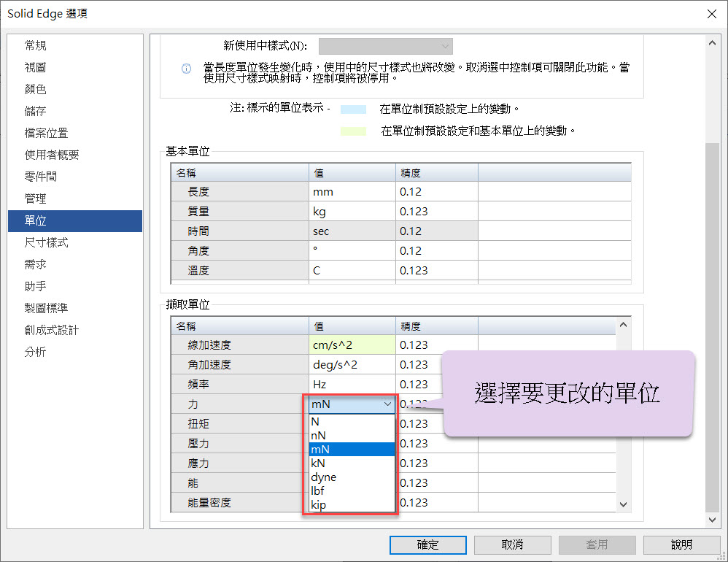Choose N from the force unit list
This screenshot has height=562, width=728.
pos(352,422)
